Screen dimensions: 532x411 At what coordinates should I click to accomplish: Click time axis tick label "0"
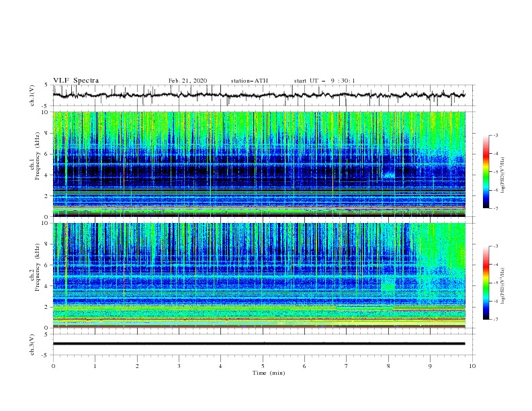point(53,366)
